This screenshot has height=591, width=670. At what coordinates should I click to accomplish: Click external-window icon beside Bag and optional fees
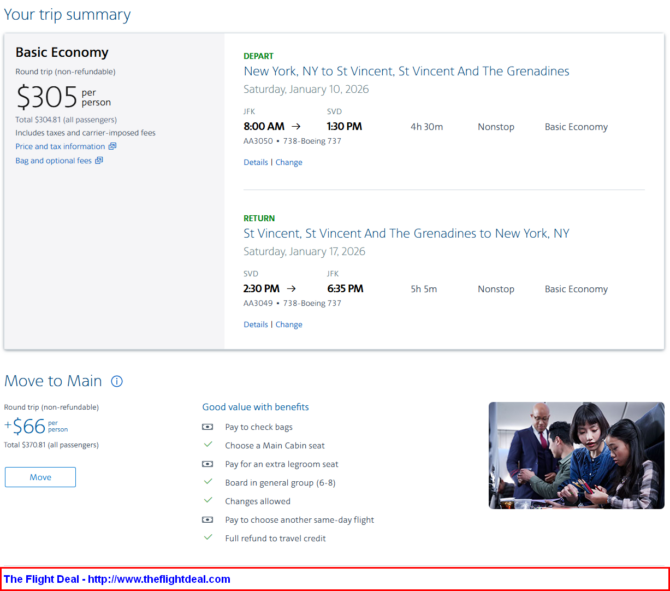pyautogui.click(x=99, y=160)
